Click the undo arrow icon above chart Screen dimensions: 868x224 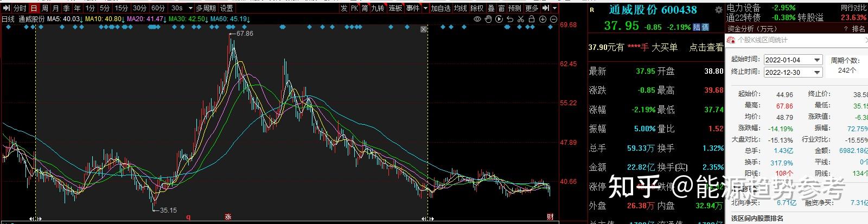509,19
